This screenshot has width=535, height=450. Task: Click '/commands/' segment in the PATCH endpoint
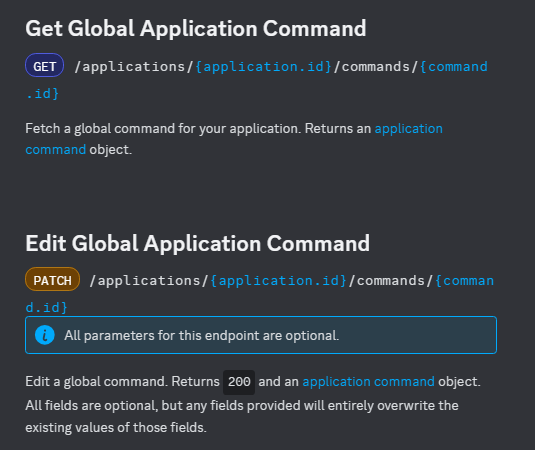[x=391, y=281]
